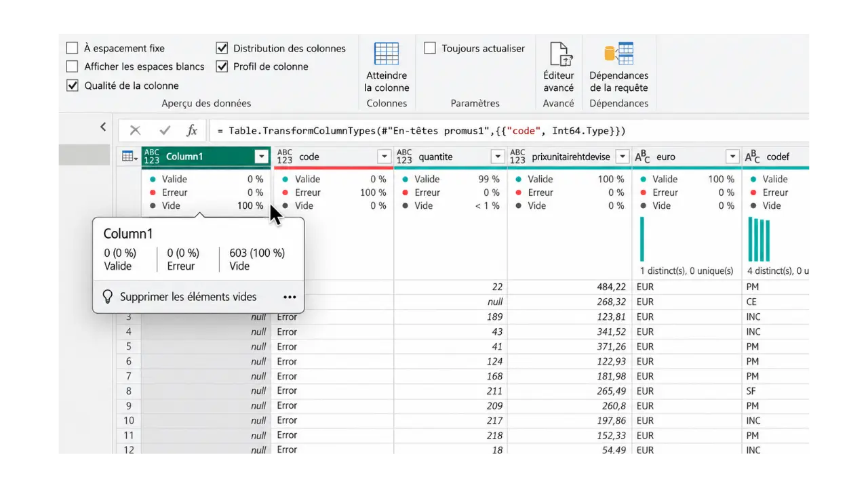Click the quantite cell showing 211
868x488 pixels.
click(450, 391)
